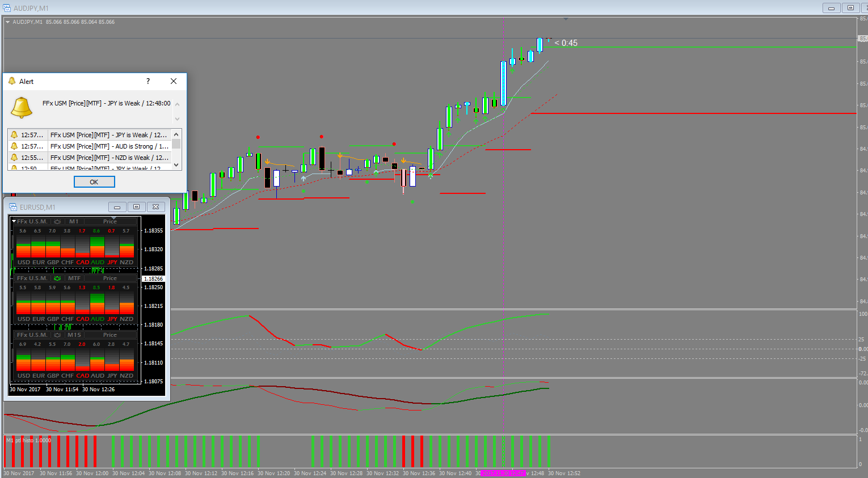Click the alert list scrollbar up arrow

click(176, 134)
